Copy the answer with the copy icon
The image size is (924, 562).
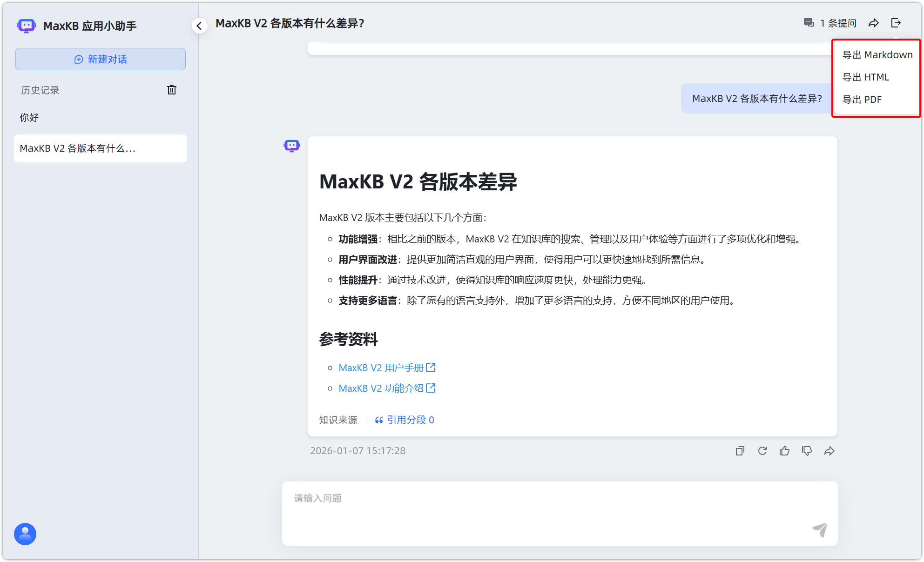point(740,451)
